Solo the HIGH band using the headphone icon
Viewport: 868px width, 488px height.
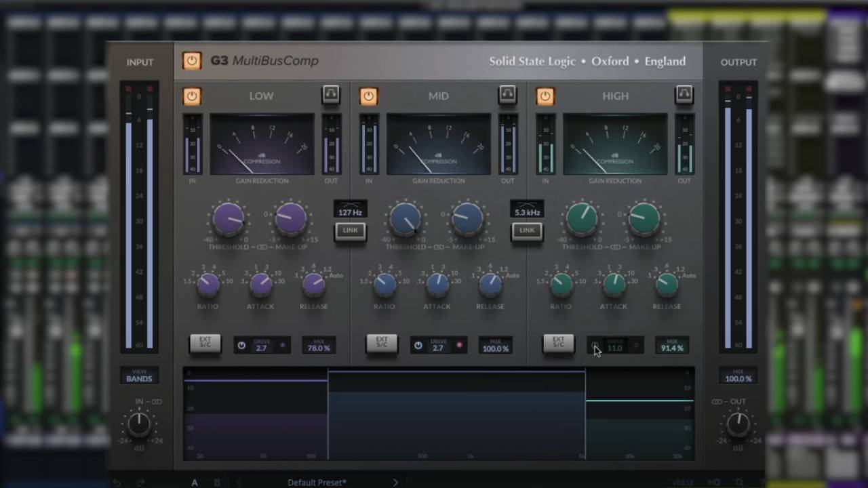coord(684,96)
